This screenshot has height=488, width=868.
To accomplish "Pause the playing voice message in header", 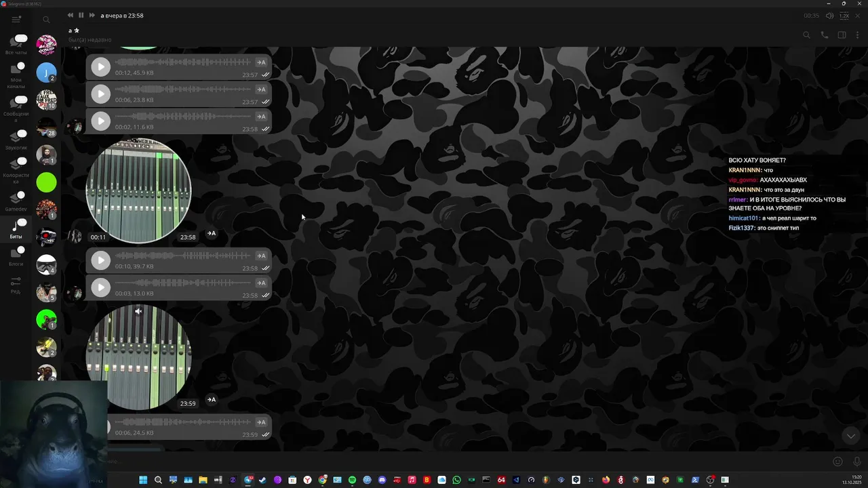I will pyautogui.click(x=81, y=15).
